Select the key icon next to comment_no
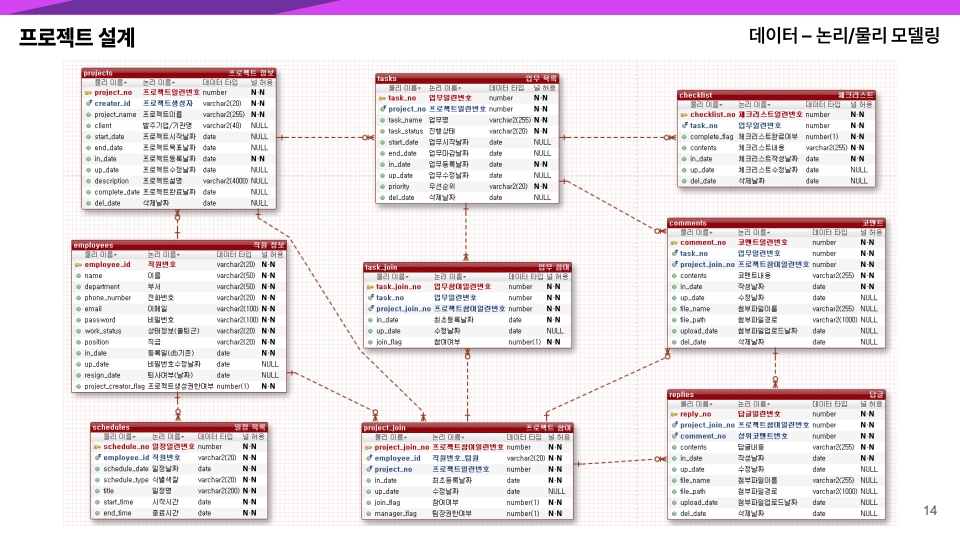 pyautogui.click(x=674, y=242)
